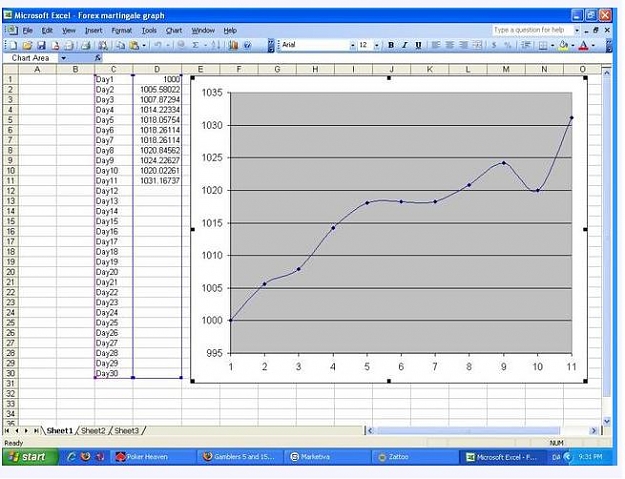The height and width of the screenshot is (479, 625).
Task: Open Poker Heaven from the taskbar
Action: point(152,457)
